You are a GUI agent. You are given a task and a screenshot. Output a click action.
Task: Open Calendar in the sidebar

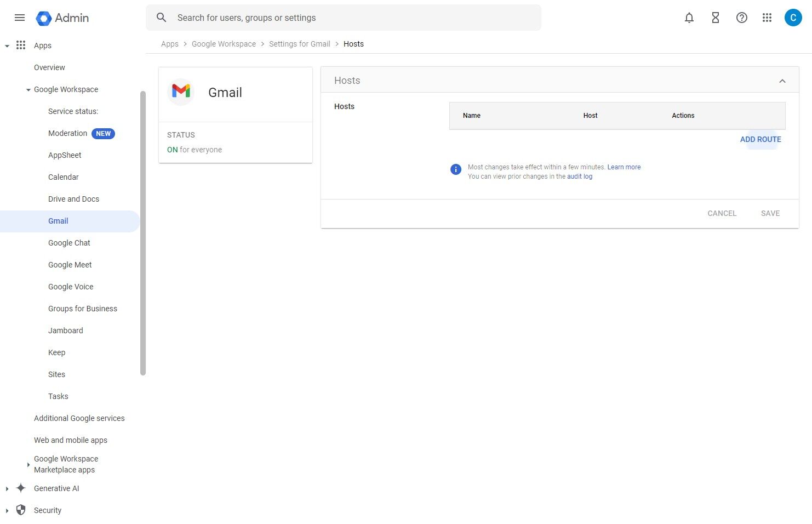(x=64, y=177)
